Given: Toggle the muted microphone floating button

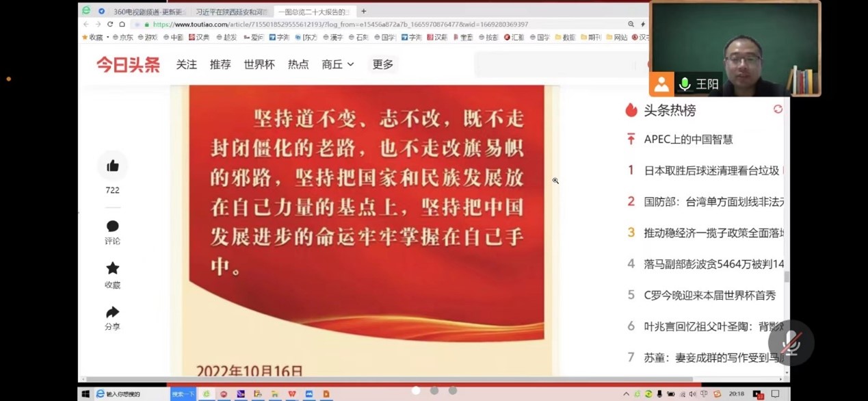Looking at the screenshot, I should click(x=791, y=342).
